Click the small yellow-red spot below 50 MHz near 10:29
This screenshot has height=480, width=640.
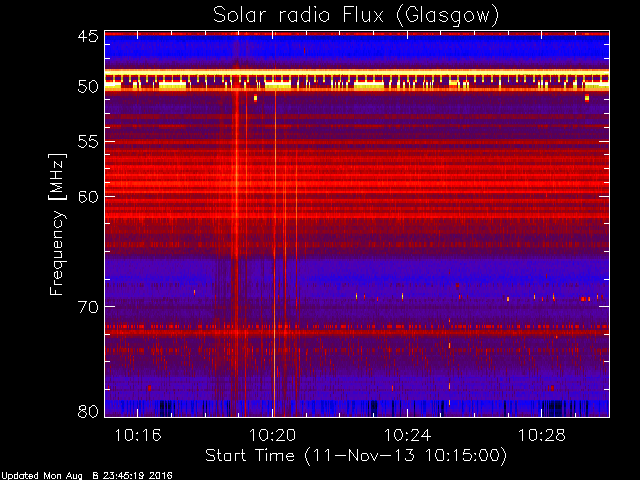coord(587,98)
